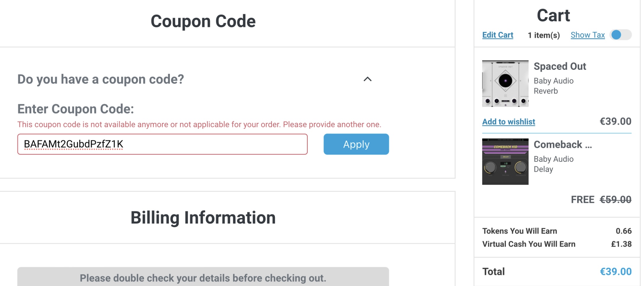Open the Edit Cart link

point(498,35)
